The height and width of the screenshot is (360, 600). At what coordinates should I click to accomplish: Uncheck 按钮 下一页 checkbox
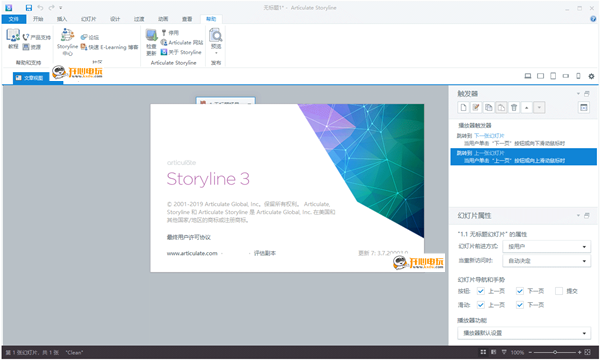[x=520, y=291]
